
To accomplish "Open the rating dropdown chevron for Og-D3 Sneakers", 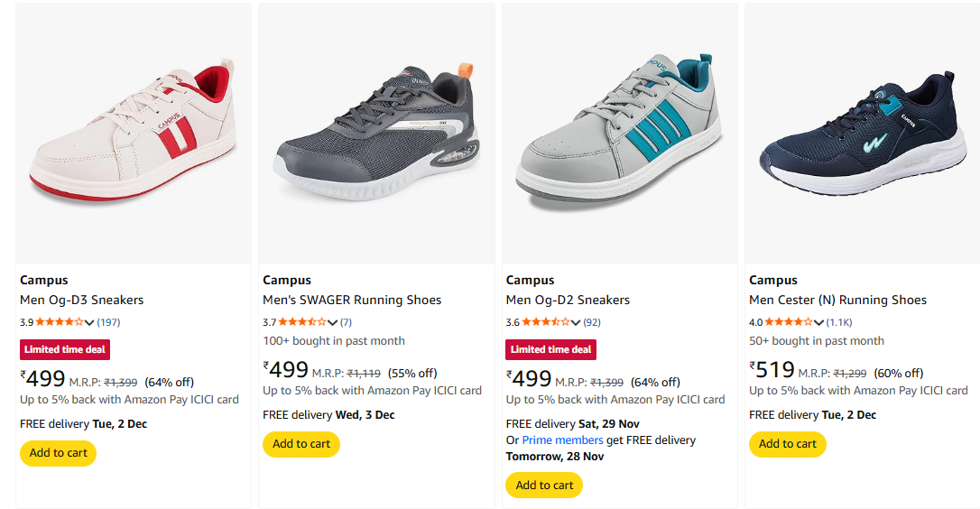I will pyautogui.click(x=89, y=323).
